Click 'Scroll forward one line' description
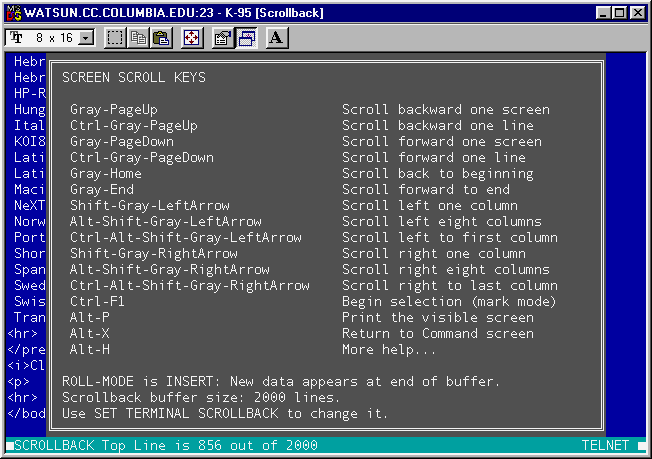The width and height of the screenshot is (652, 459). pos(434,158)
